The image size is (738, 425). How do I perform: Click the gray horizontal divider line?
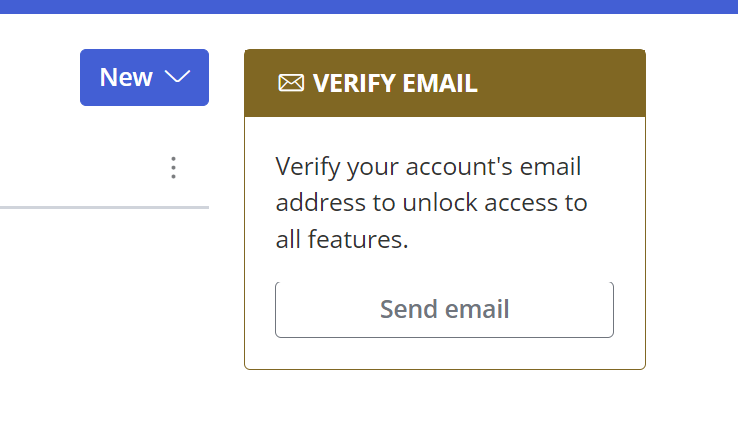[x=104, y=207]
